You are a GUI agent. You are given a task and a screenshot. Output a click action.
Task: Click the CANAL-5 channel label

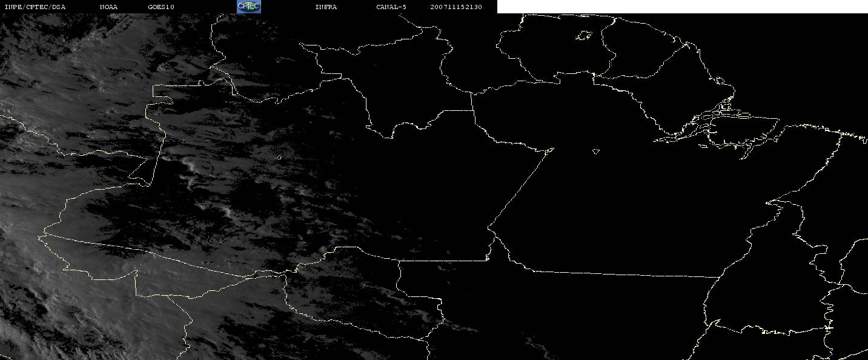click(391, 7)
